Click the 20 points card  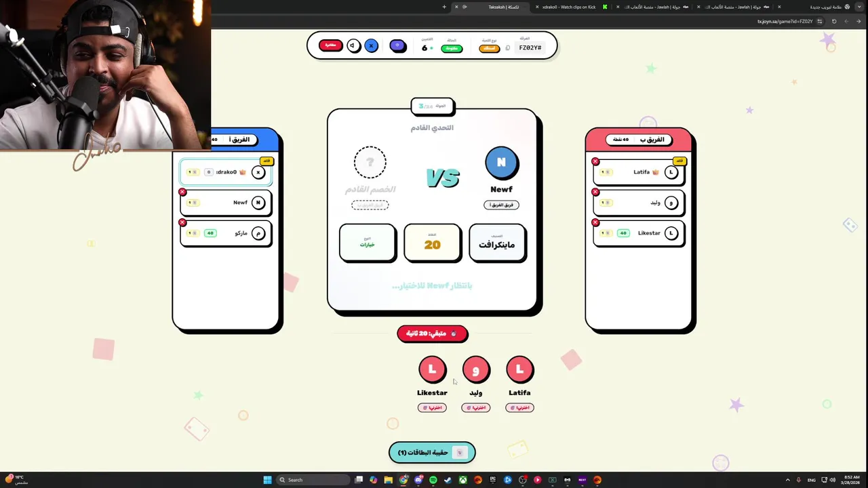click(432, 243)
